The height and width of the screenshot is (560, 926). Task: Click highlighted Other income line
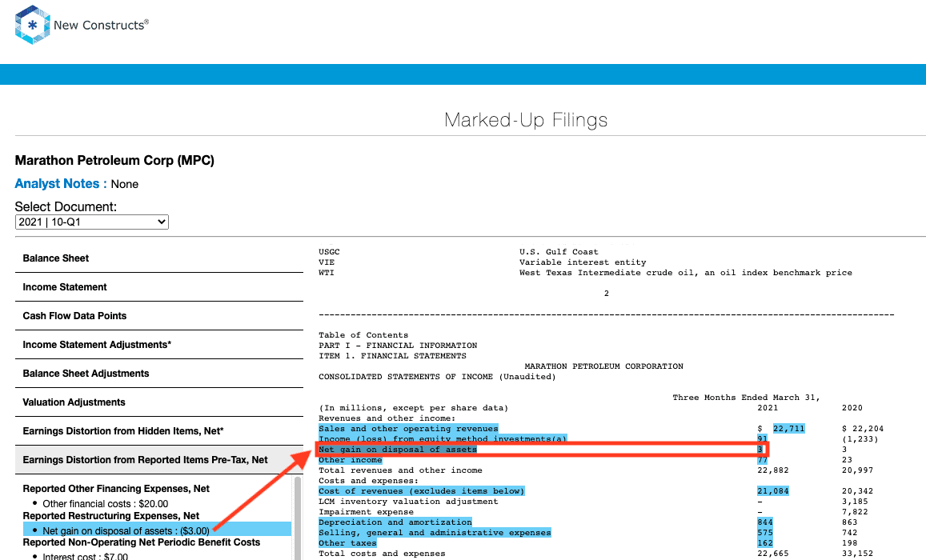[351, 460]
